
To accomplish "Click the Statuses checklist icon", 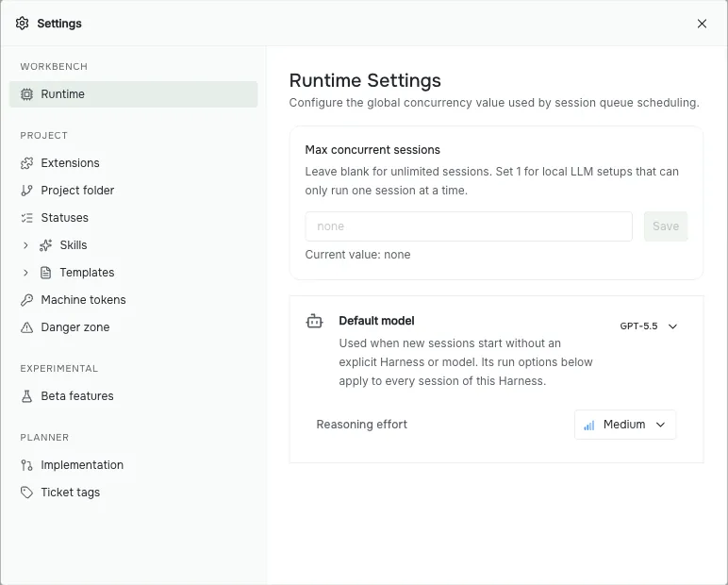I will [27, 218].
